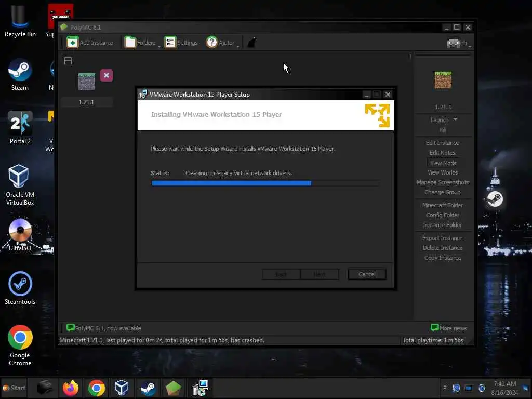Image resolution: width=532 pixels, height=399 pixels.
Task: Click the Add Instance toolbar button
Action: pyautogui.click(x=90, y=43)
